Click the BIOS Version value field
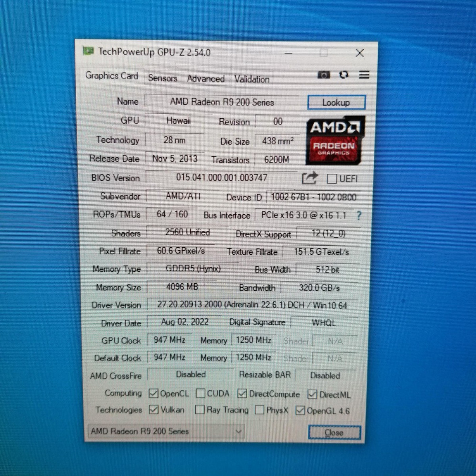This screenshot has width=476, height=476. 222,177
